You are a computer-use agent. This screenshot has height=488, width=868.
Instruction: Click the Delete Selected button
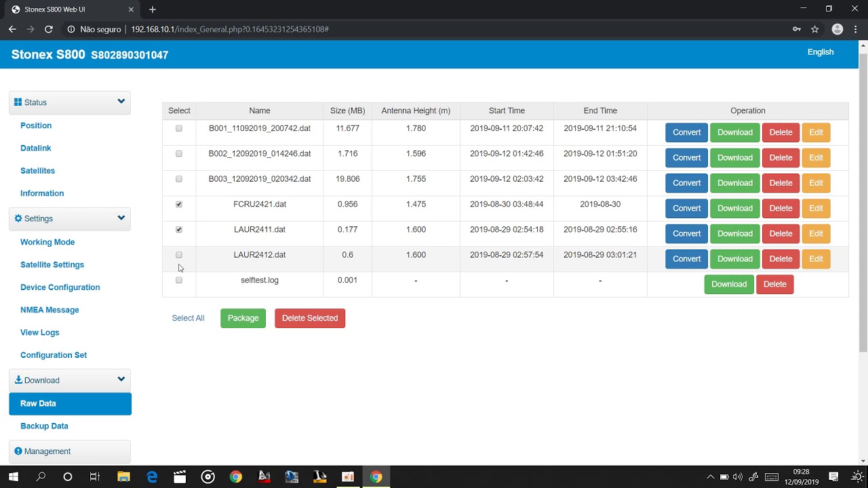pos(310,318)
